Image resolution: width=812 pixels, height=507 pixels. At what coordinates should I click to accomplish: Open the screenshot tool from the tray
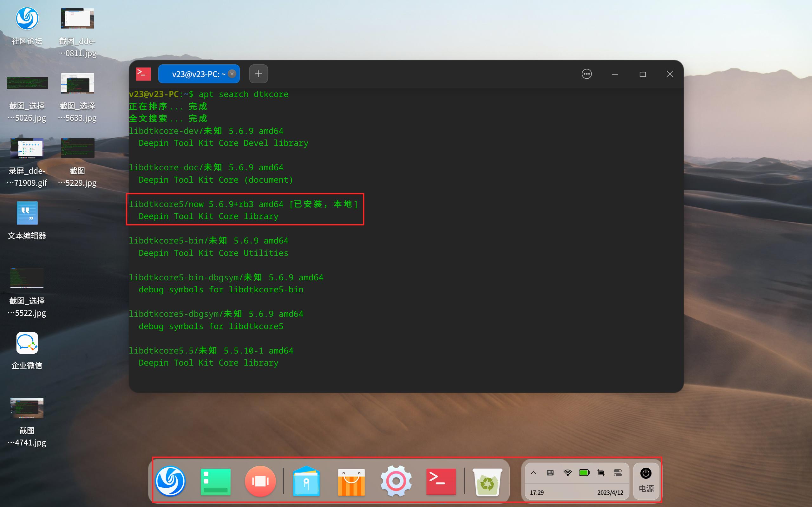click(x=601, y=472)
